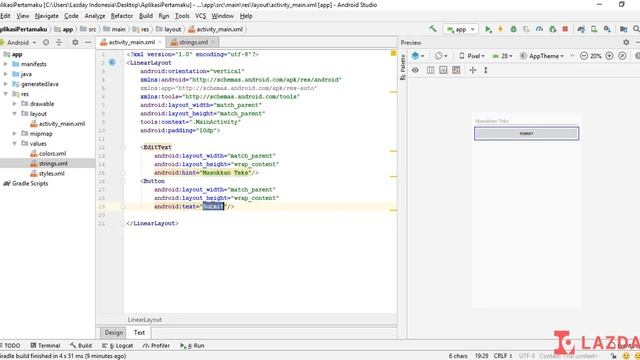Open Project panel settings gear
640x360 pixels.
pos(75,42)
